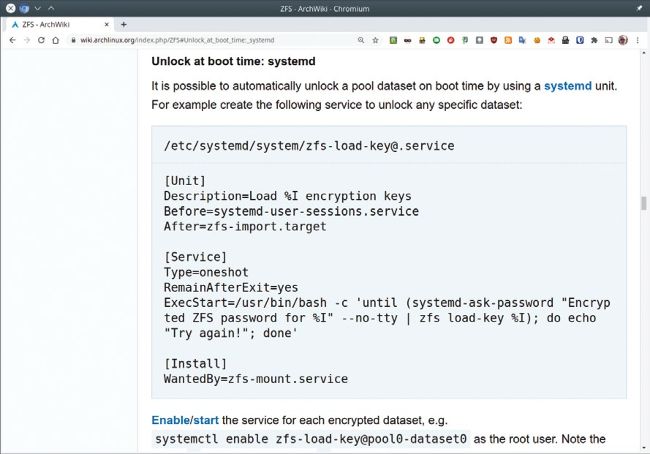This screenshot has width=650, height=454.
Task: Click the browser back arrow
Action: click(11, 40)
